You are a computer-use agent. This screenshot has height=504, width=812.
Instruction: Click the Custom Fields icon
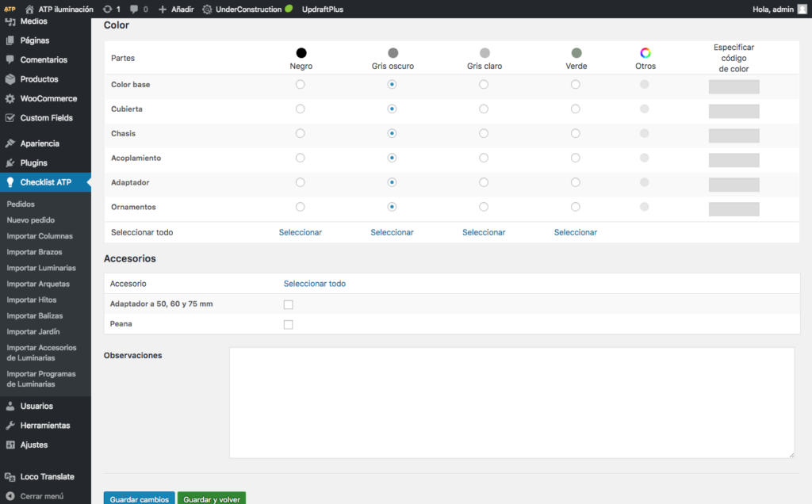(10, 118)
